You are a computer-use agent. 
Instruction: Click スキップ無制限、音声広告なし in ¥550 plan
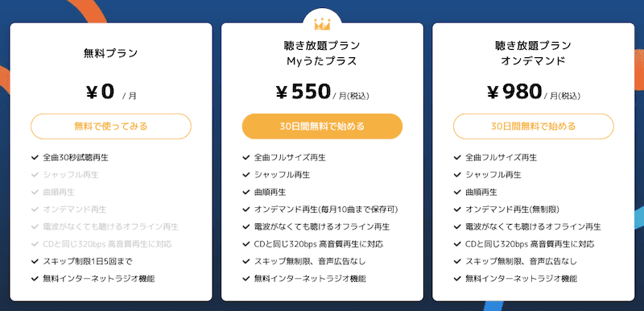coord(310,261)
